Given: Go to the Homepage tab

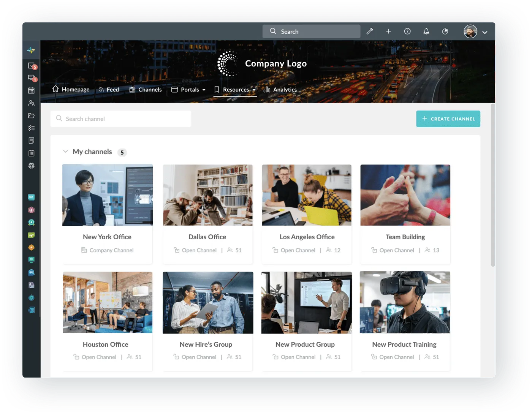Looking at the screenshot, I should pyautogui.click(x=71, y=90).
